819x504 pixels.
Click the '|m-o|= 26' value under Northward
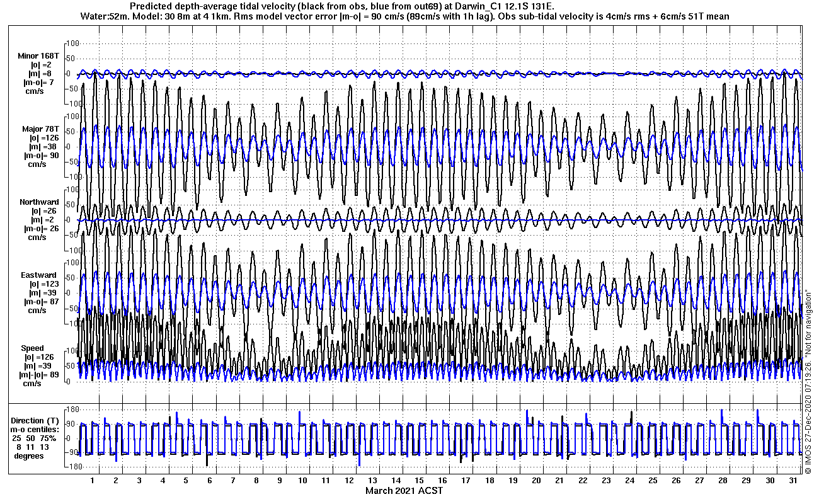pyautogui.click(x=41, y=229)
